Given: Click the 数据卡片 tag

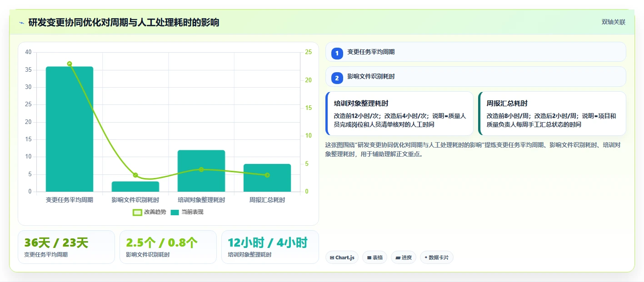Looking at the screenshot, I should 436,257.
